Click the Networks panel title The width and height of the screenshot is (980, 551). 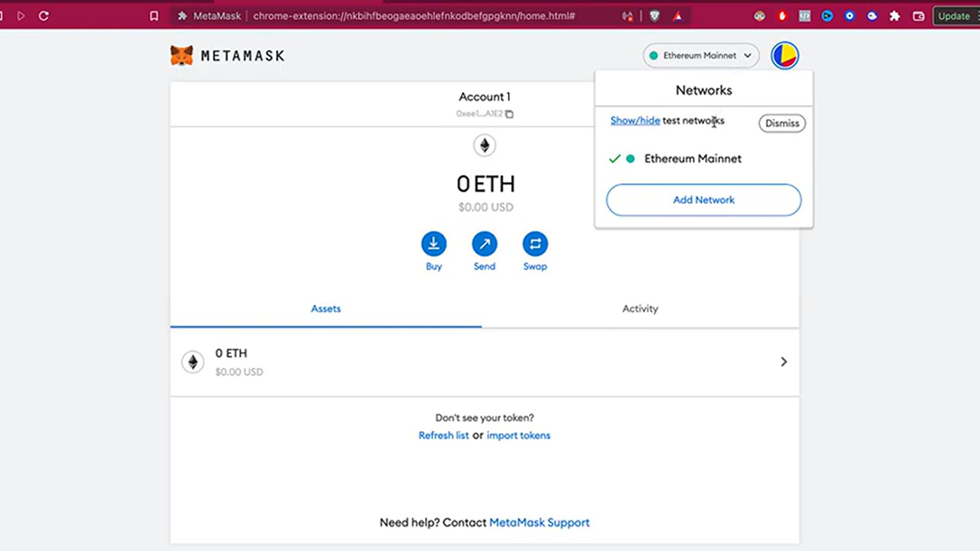[704, 90]
